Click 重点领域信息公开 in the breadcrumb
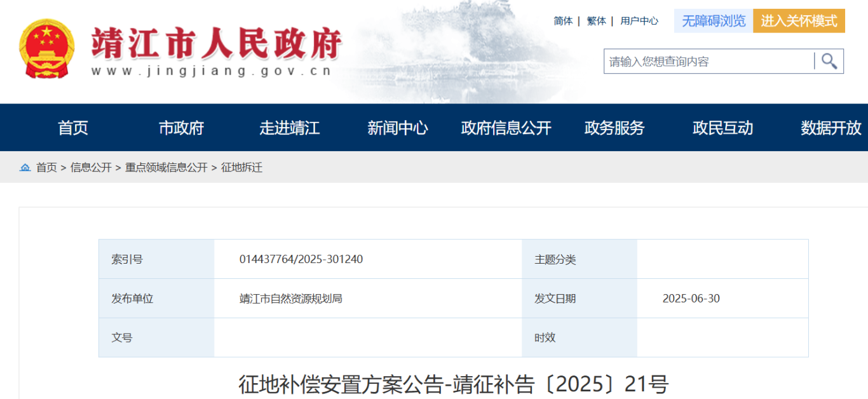This screenshot has height=399, width=868. [166, 168]
